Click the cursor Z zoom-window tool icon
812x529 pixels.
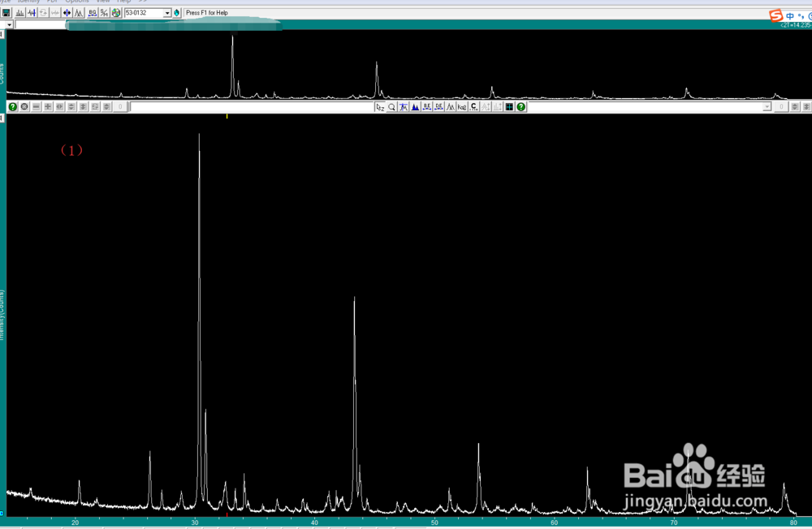(x=380, y=107)
